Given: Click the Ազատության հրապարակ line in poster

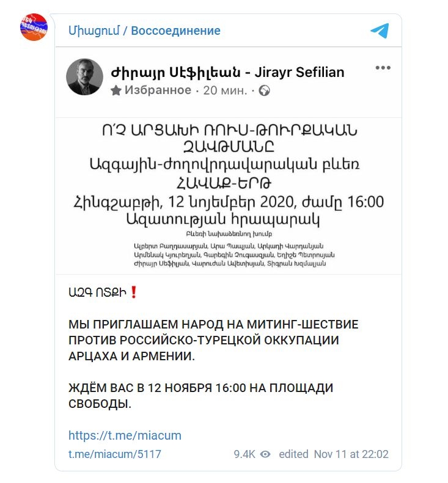Looking at the screenshot, I should point(223,219).
